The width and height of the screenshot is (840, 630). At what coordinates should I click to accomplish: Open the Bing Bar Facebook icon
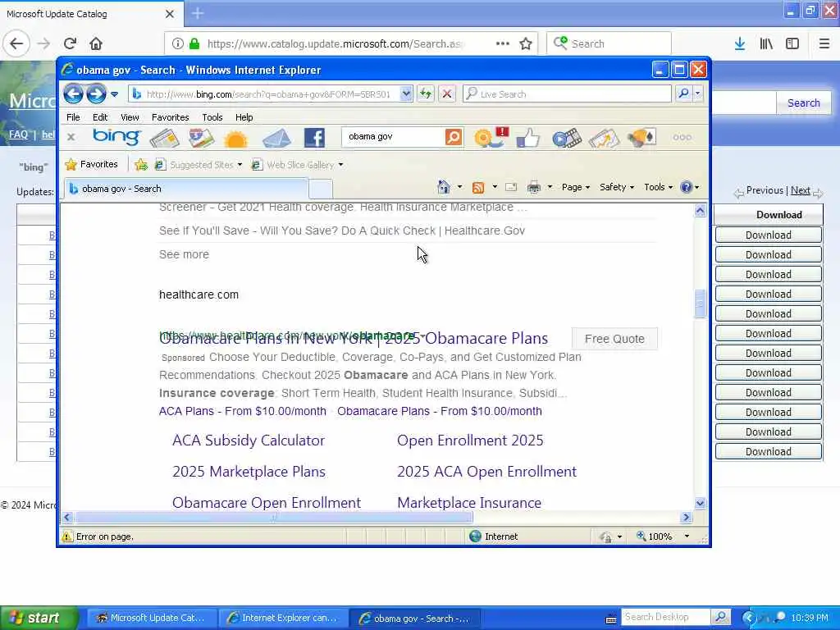point(314,138)
